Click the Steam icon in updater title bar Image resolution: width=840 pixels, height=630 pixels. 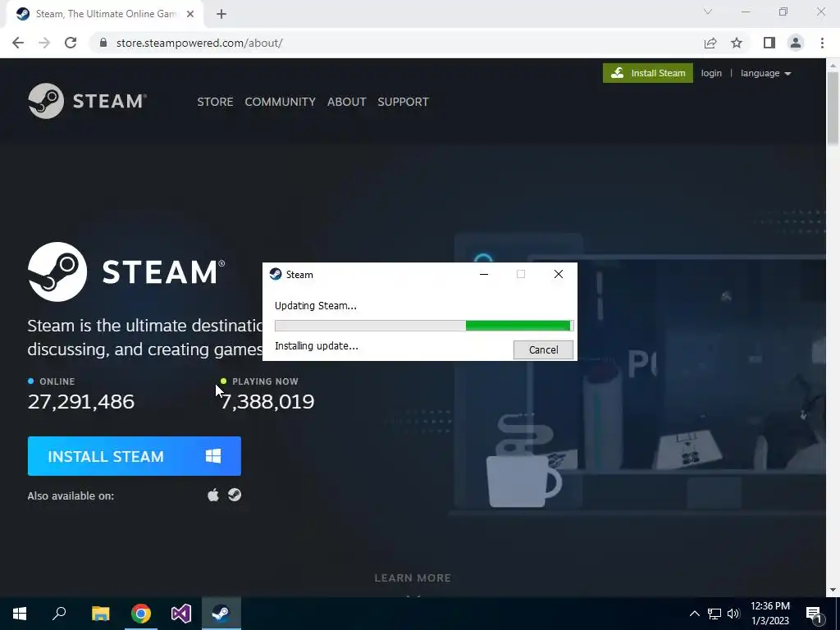(x=276, y=274)
